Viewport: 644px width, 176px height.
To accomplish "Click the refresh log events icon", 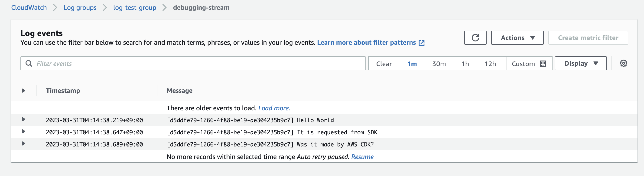I will [475, 38].
